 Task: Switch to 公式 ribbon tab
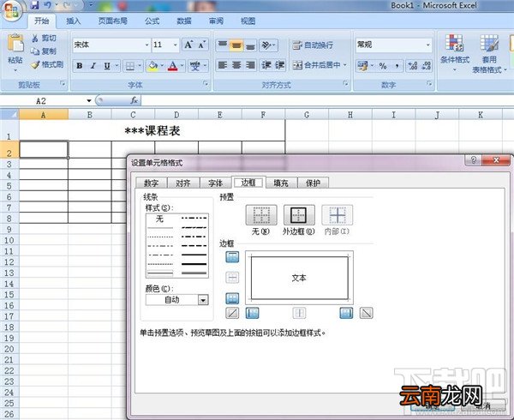(x=152, y=21)
